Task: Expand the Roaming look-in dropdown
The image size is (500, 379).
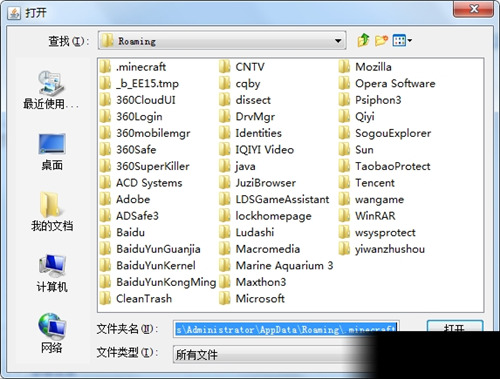Action: click(338, 41)
